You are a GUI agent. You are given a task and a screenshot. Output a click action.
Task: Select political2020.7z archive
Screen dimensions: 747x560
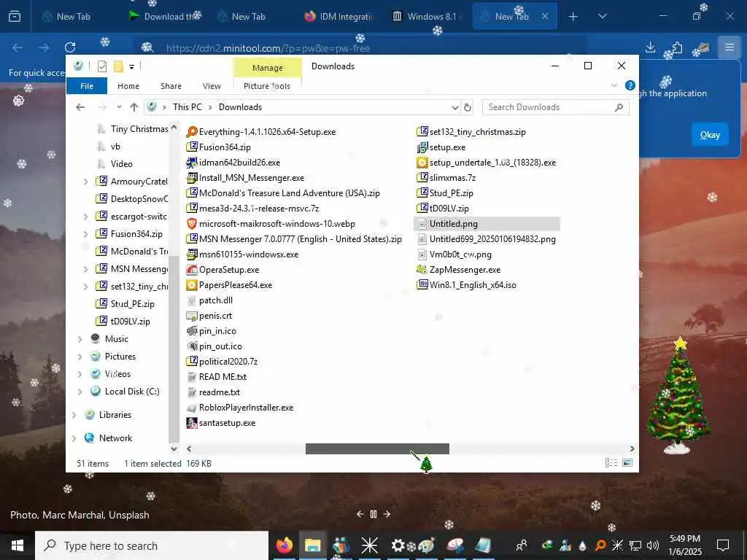222,362
